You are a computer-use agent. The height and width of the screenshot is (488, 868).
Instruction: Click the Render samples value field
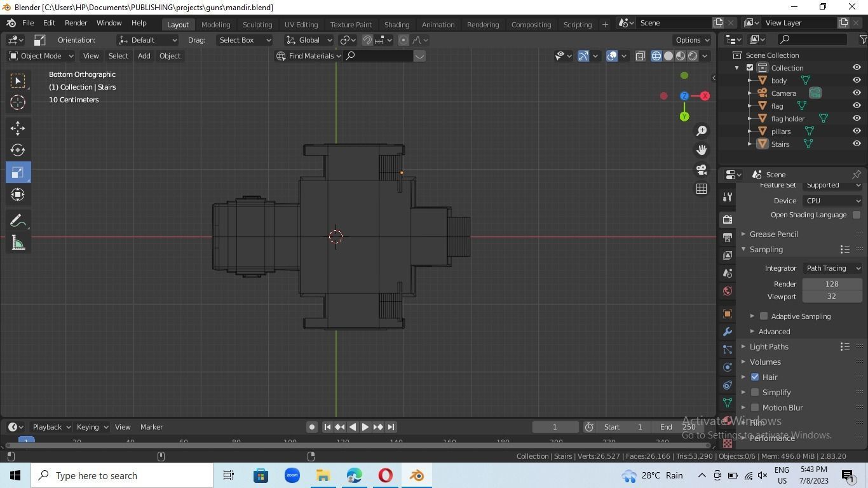click(832, 284)
